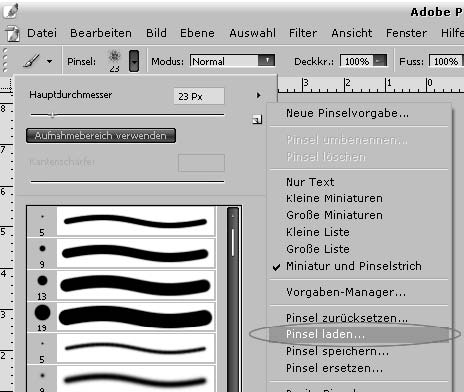Click the brush tip preview labeled 23

[114, 61]
